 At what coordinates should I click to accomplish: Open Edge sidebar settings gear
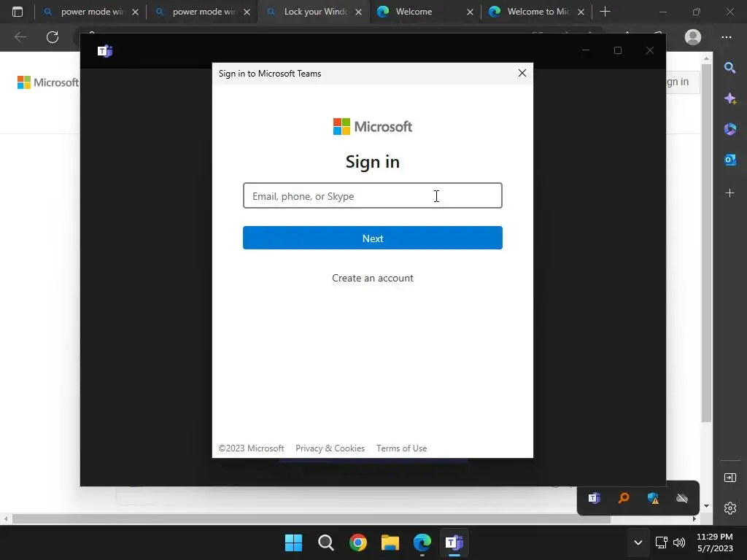[729, 508]
